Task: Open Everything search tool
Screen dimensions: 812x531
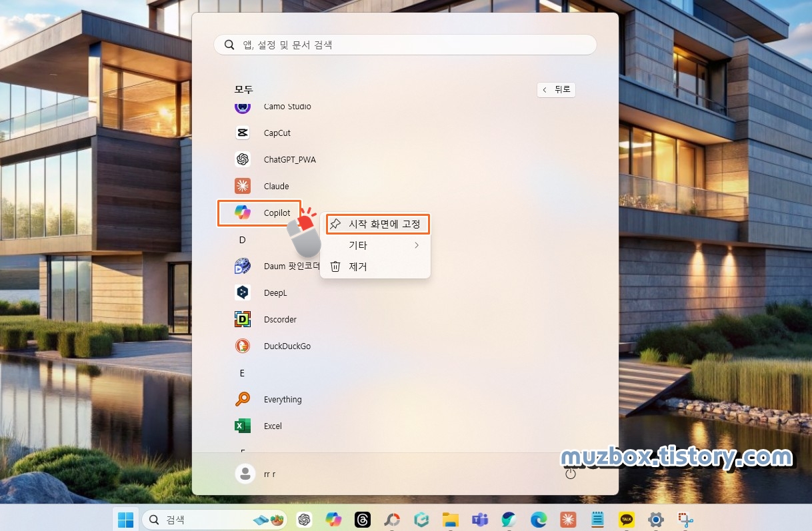Action: coord(282,399)
